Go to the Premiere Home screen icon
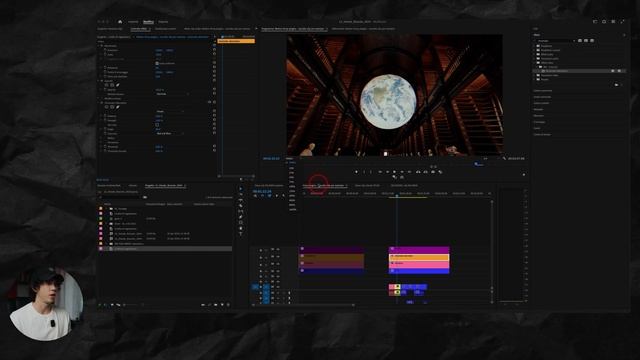Image resolution: width=640 pixels, height=360 pixels. coord(120,22)
